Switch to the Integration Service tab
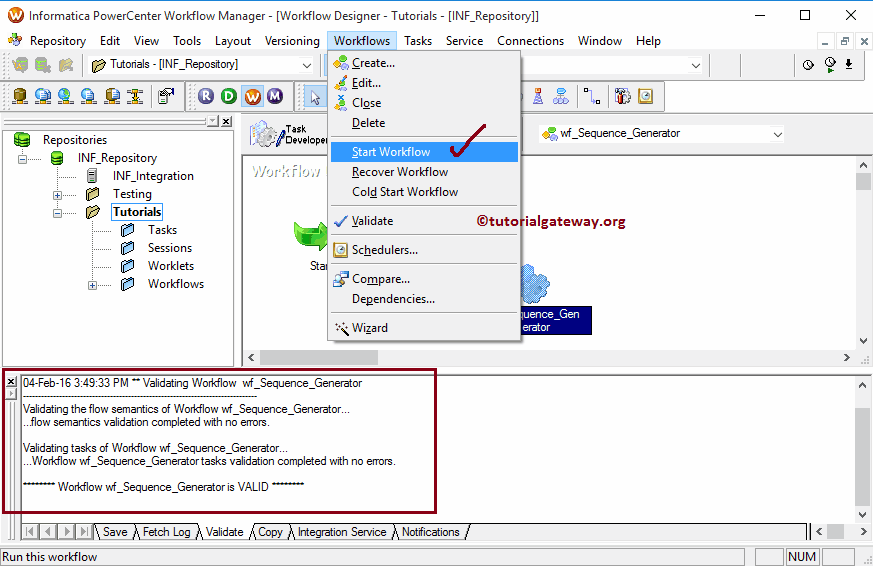Viewport: 873px width, 566px height. coord(342,532)
